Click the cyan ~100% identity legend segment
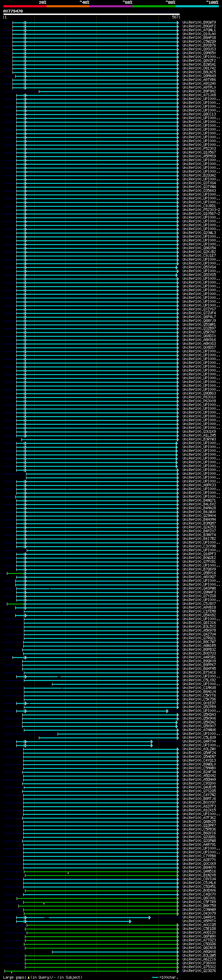 (197, 6)
